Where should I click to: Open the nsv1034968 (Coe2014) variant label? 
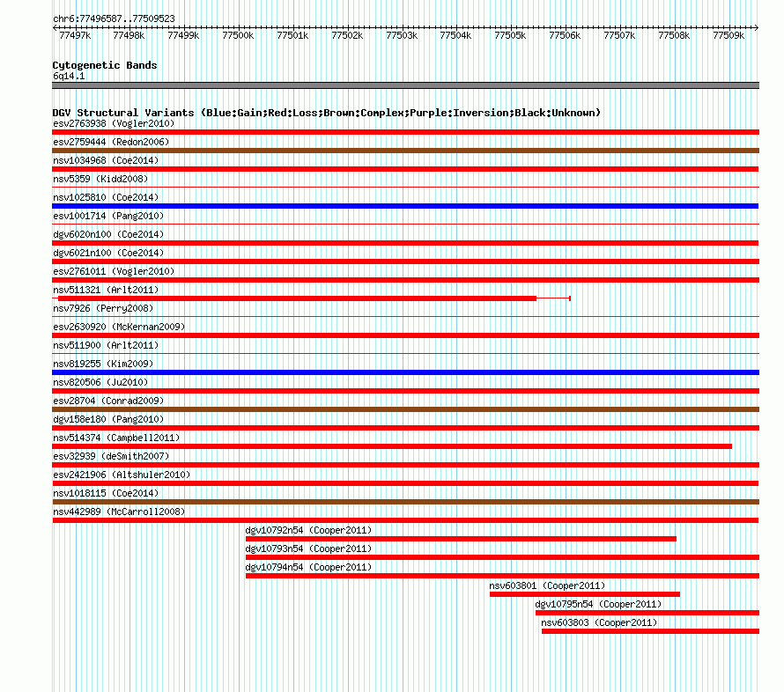tap(106, 160)
